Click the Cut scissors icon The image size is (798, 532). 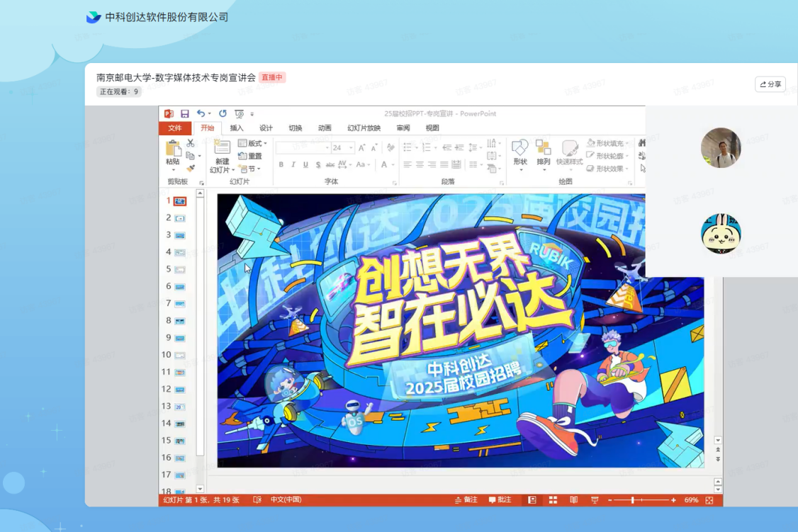click(190, 143)
